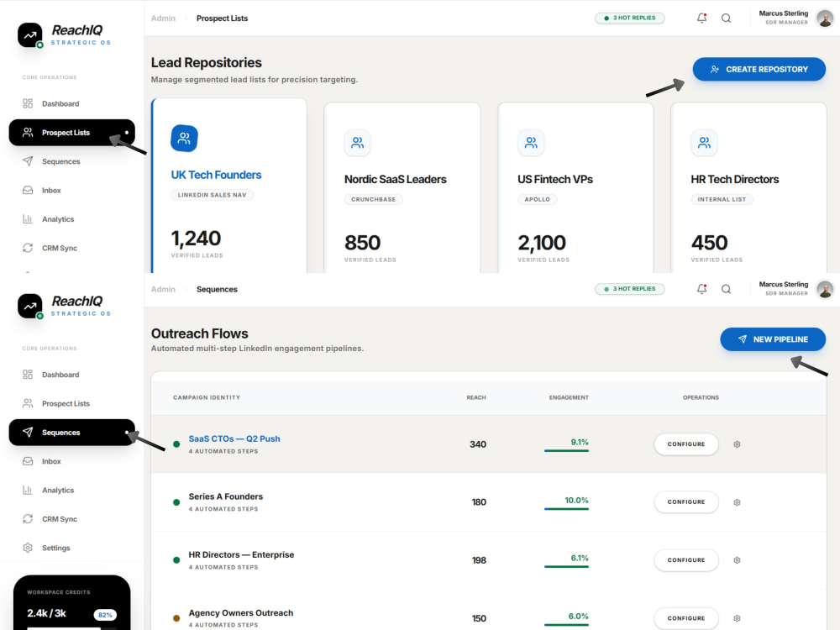This screenshot has height=630, width=840.
Task: Click the green status dot of SaaS CTOs row
Action: click(x=176, y=444)
